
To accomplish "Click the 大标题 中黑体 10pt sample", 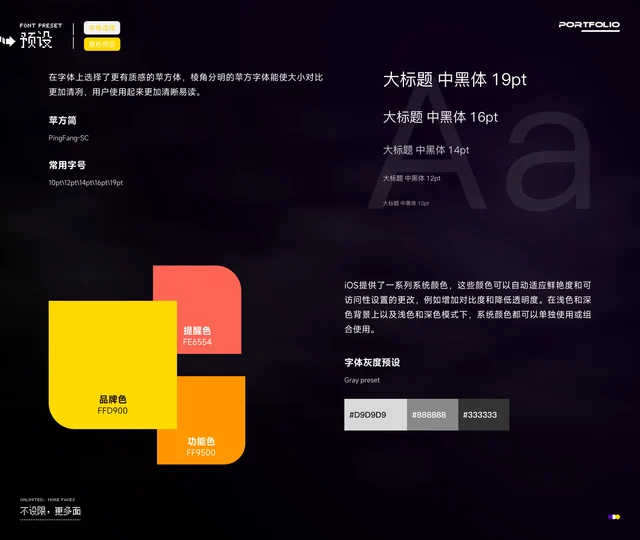I will 406,203.
